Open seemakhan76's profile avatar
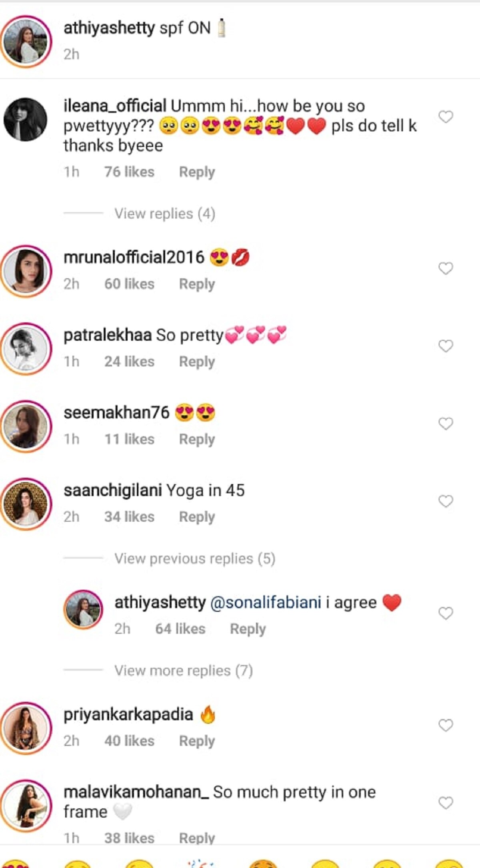Image resolution: width=480 pixels, height=868 pixels. [26, 426]
